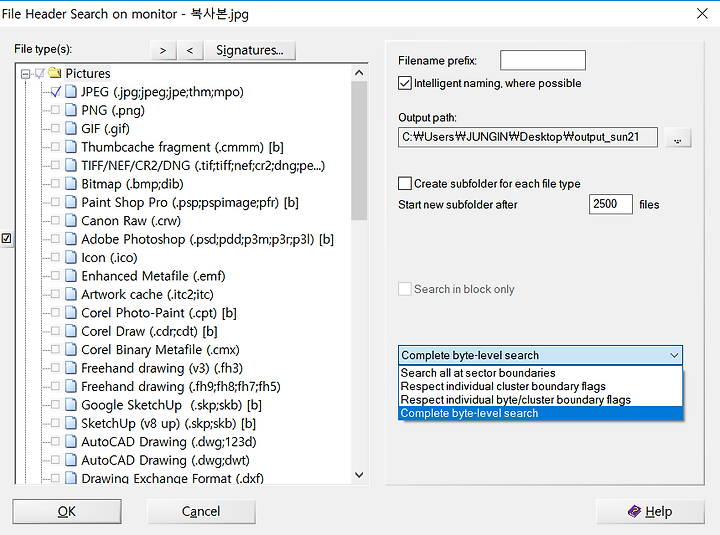Viewport: 720px width, 535px height.
Task: Check the Icon (.ico) checkbox
Action: (x=56, y=257)
